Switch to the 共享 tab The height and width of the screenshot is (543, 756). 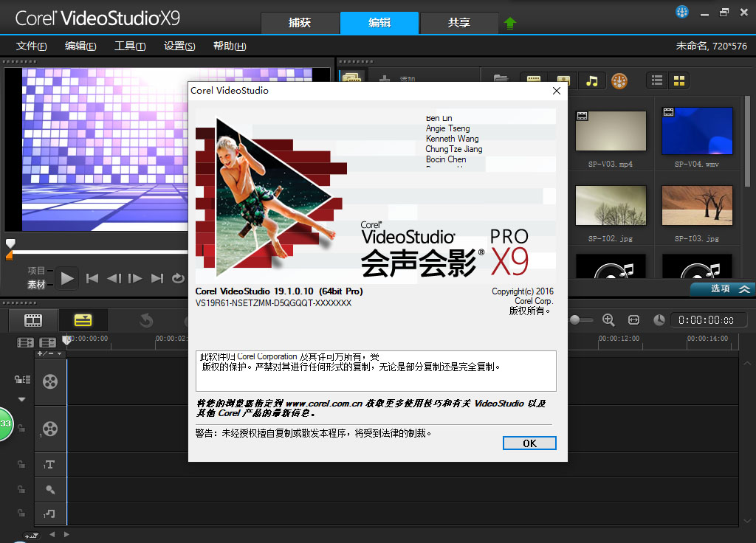tap(459, 23)
